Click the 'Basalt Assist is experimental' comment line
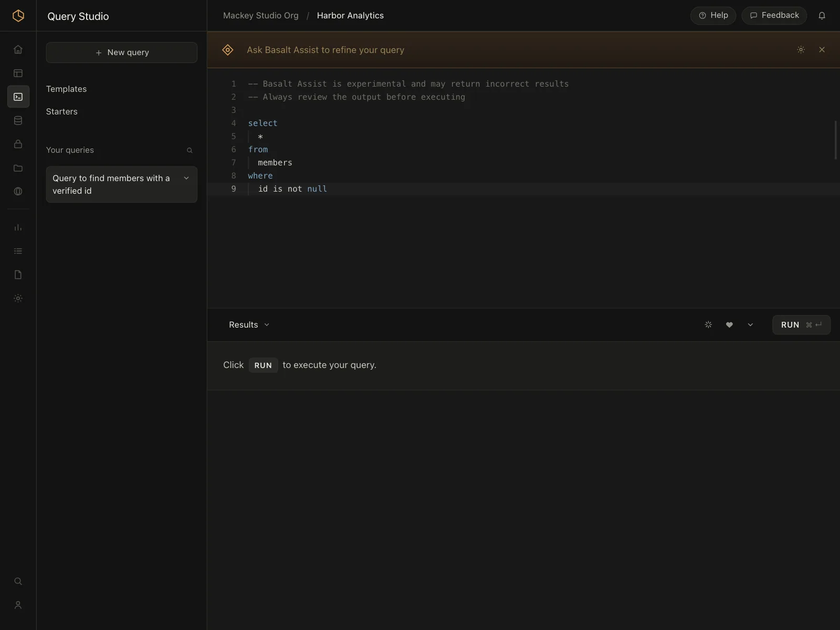The width and height of the screenshot is (840, 630). (408, 84)
